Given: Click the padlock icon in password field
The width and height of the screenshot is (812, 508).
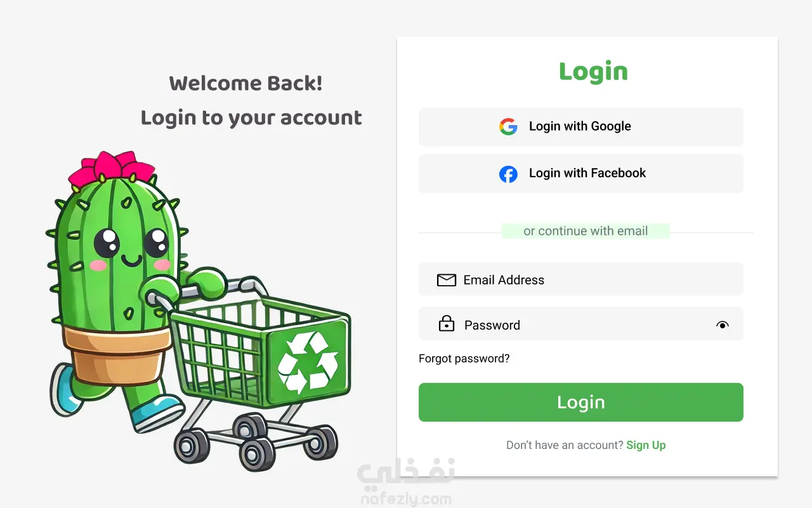Looking at the screenshot, I should (447, 324).
